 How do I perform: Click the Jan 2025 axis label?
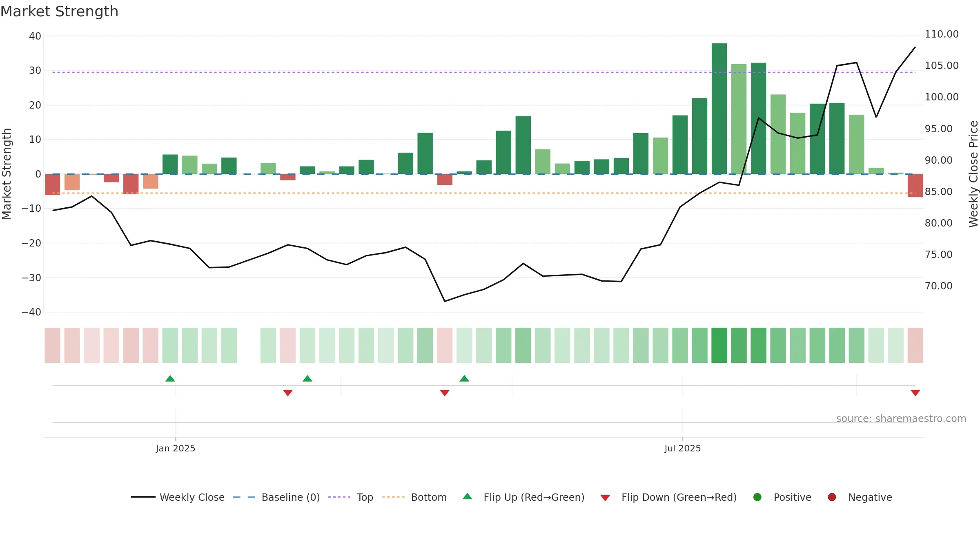[176, 448]
